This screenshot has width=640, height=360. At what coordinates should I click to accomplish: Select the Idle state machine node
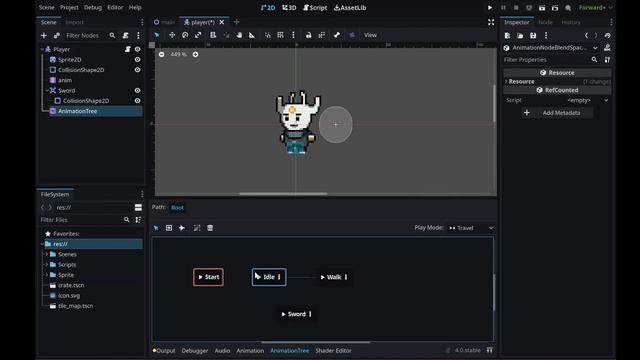click(x=269, y=277)
